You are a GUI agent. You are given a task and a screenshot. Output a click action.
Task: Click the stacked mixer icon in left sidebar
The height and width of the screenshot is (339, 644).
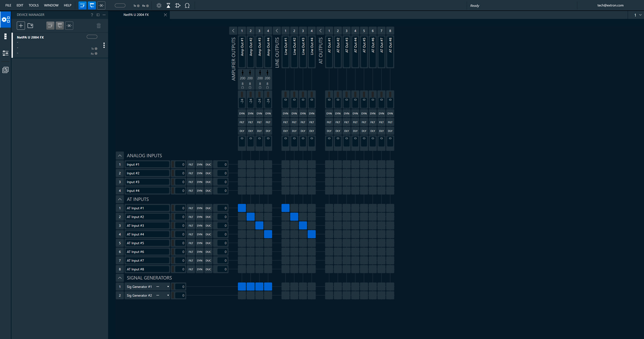coord(6,70)
